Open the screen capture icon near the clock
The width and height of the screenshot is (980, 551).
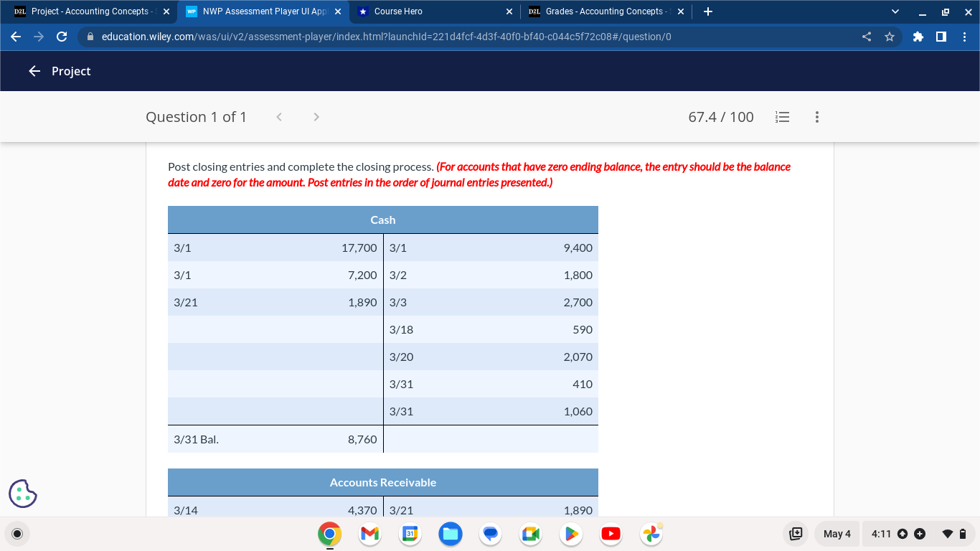(796, 534)
